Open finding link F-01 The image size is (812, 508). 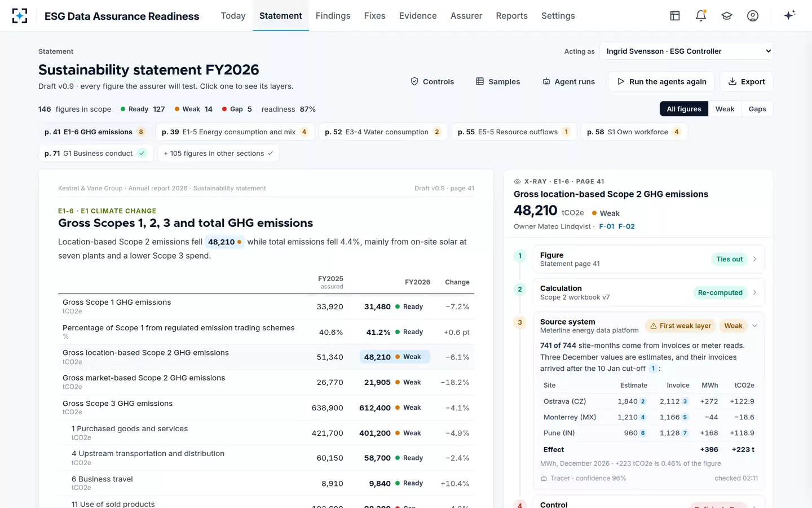(607, 226)
